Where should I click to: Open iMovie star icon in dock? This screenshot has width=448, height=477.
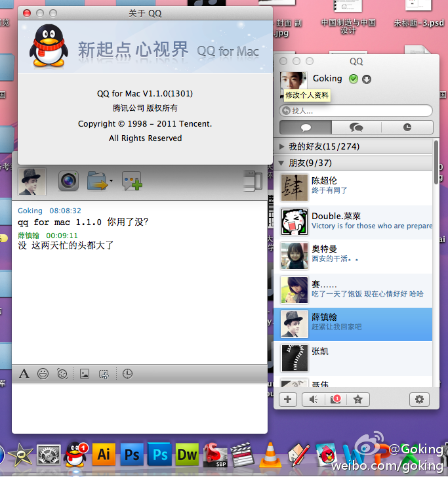[x=20, y=455]
